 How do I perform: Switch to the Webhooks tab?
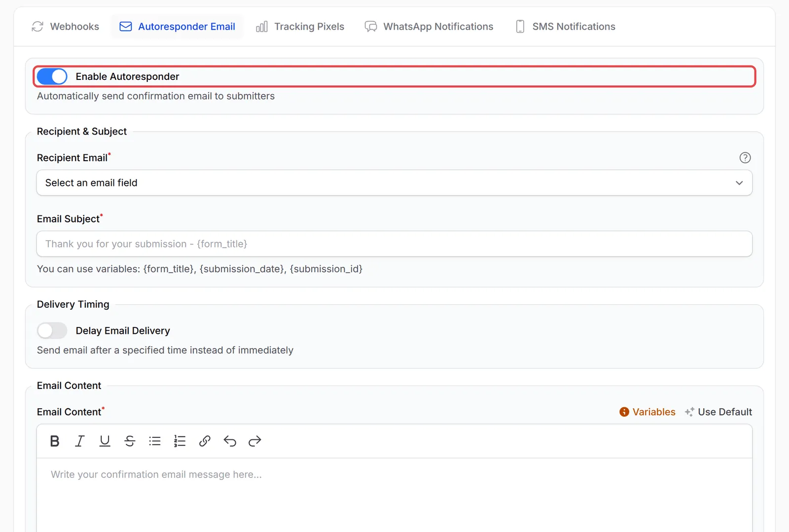66,27
